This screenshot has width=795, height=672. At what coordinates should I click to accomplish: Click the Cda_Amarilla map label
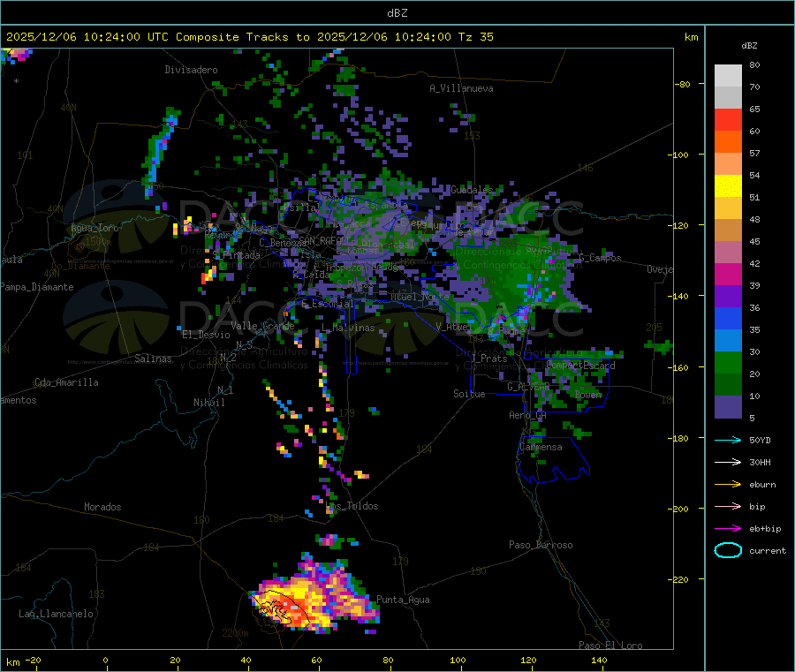(66, 382)
